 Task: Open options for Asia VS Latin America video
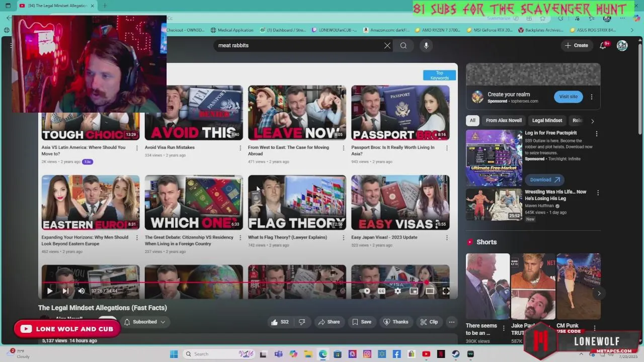[x=137, y=148]
